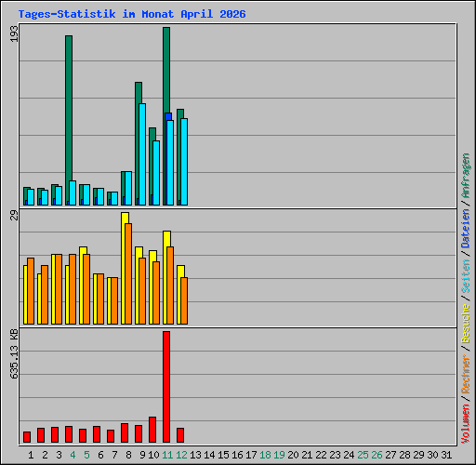Viewport: 476px width, 465px height.
Task: Click the 29 axis maximum label
Action: point(14,215)
